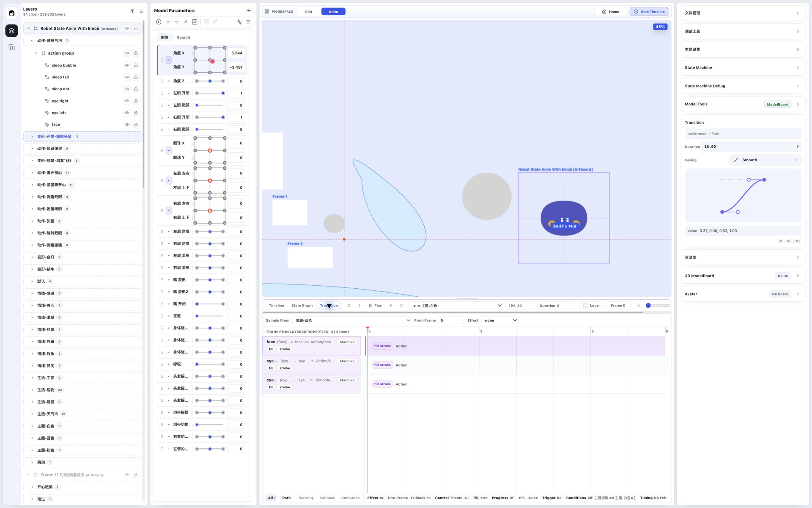The height and width of the screenshot is (508, 812).
Task: Enable the Loop checkbox
Action: pyautogui.click(x=585, y=306)
